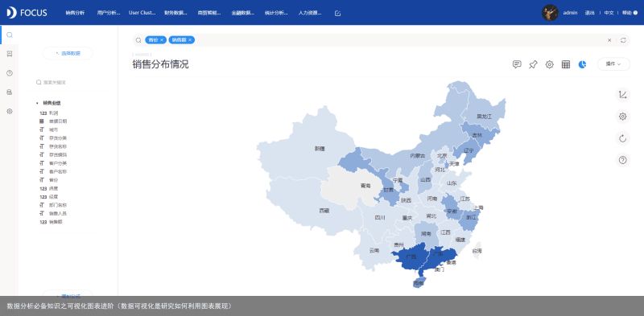Open the 操作 dropdown
Screen dimensions: 644x316
(x=613, y=64)
